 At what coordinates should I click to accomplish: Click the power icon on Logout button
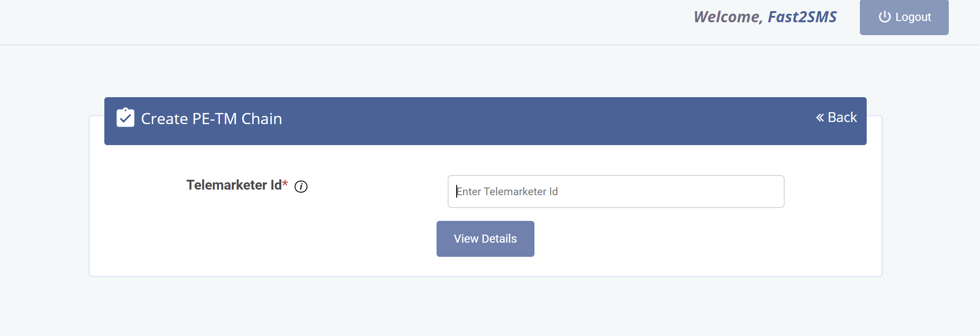click(x=885, y=17)
